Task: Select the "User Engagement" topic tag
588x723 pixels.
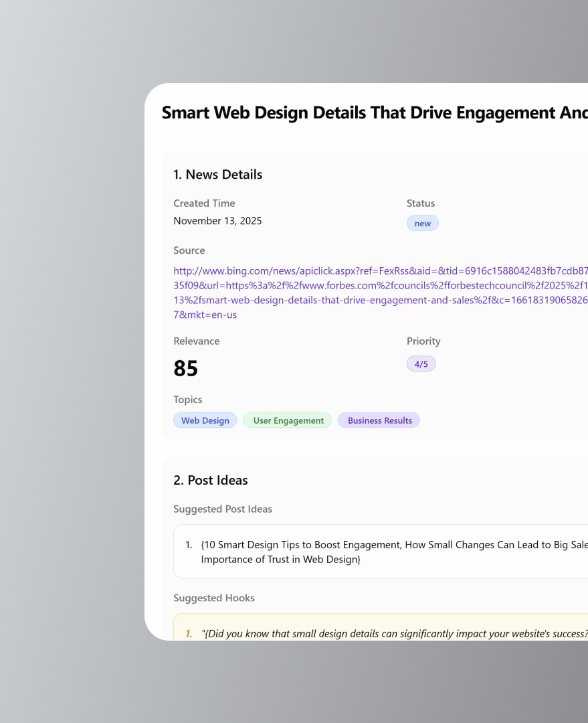Action: [x=287, y=420]
